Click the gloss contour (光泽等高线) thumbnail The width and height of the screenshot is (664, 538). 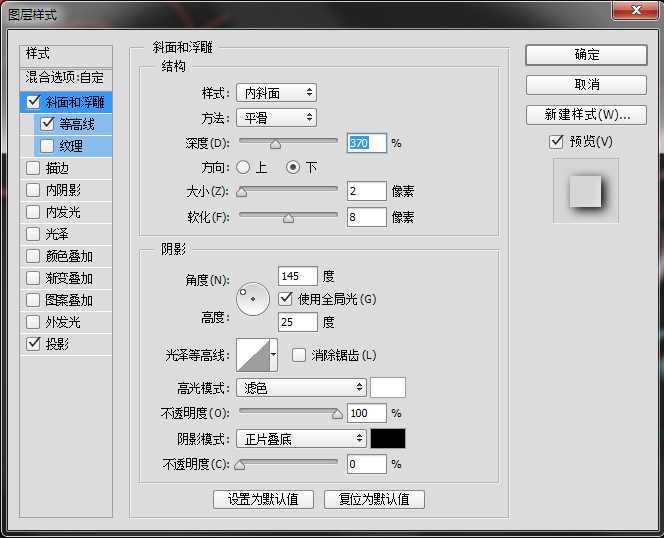pyautogui.click(x=251, y=355)
